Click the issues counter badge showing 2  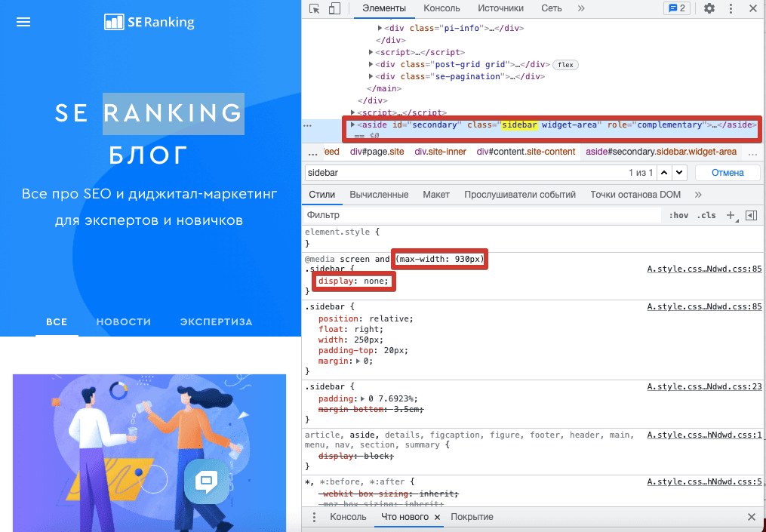[x=675, y=8]
